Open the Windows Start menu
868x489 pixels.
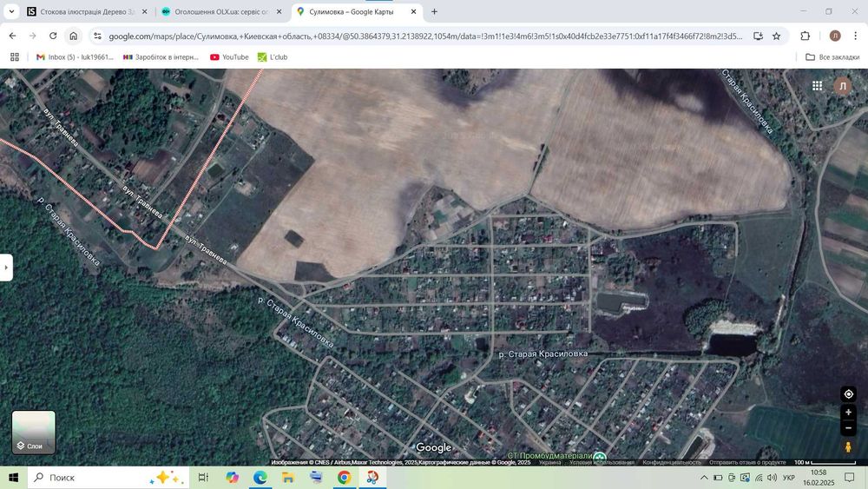13,478
